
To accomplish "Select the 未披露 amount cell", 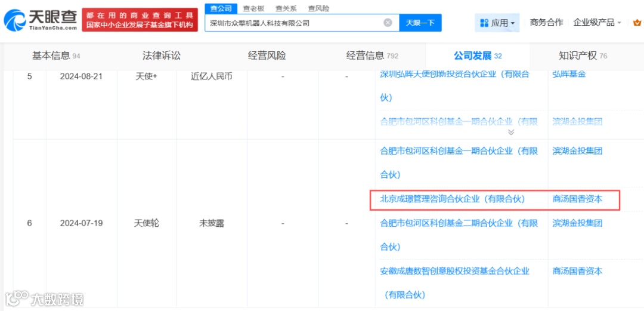I will (212, 223).
